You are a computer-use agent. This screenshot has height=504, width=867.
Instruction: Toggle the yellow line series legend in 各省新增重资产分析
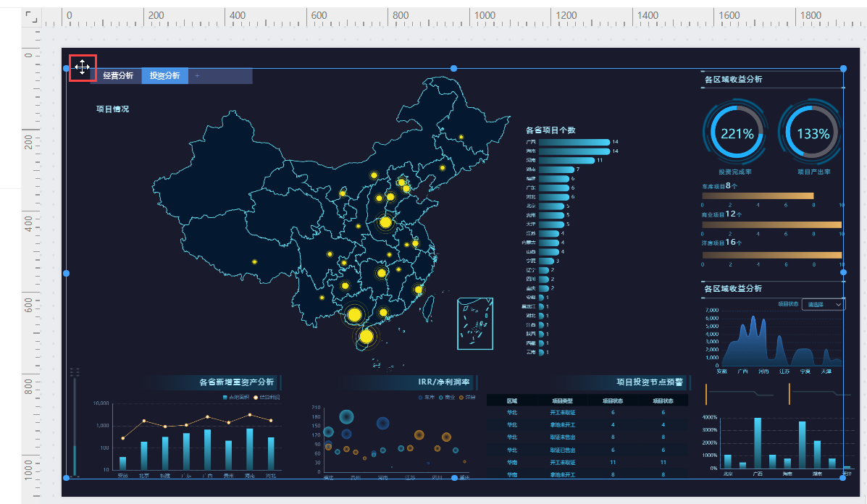coord(267,398)
